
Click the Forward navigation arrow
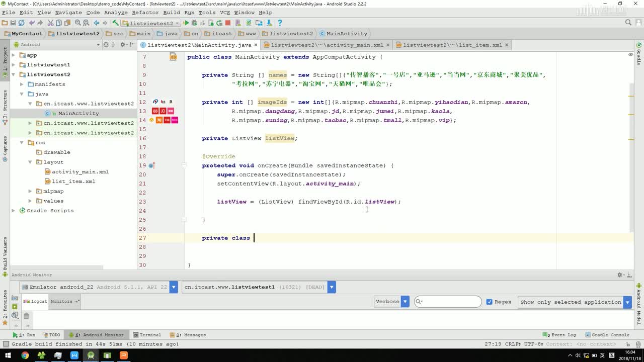tap(105, 23)
